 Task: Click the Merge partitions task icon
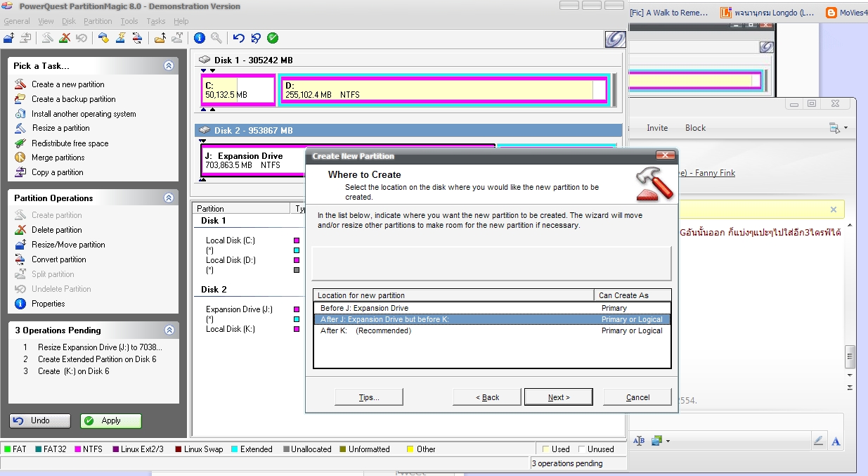coord(20,157)
